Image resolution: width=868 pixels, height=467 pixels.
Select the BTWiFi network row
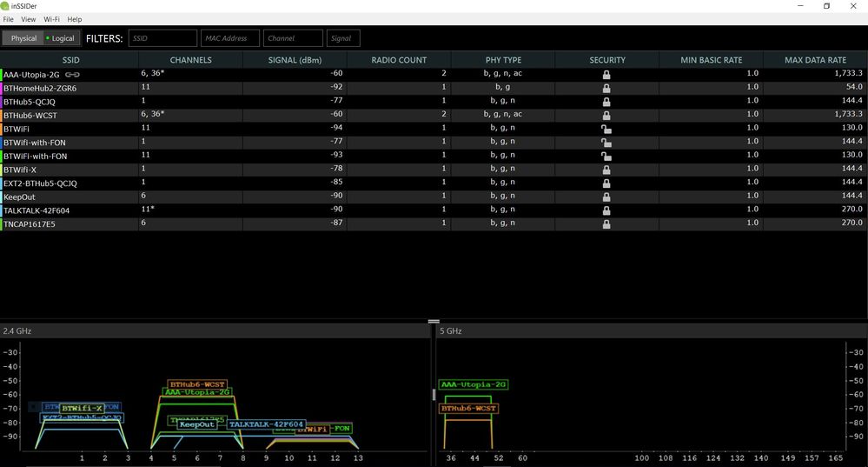(x=434, y=129)
